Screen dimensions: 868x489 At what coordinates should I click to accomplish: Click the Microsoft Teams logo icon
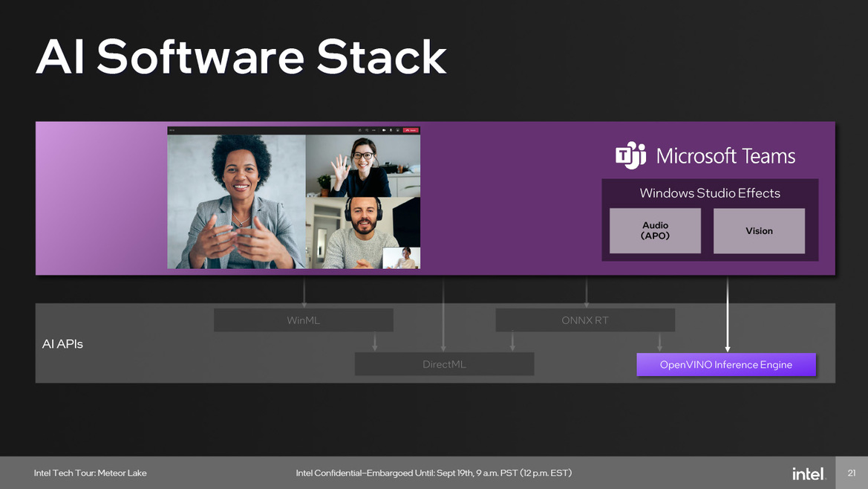[x=631, y=155]
